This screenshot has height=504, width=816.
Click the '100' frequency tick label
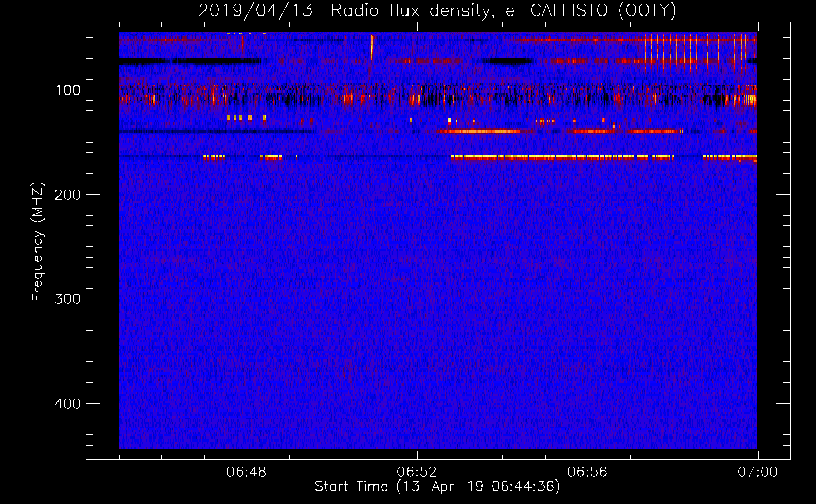pos(68,90)
